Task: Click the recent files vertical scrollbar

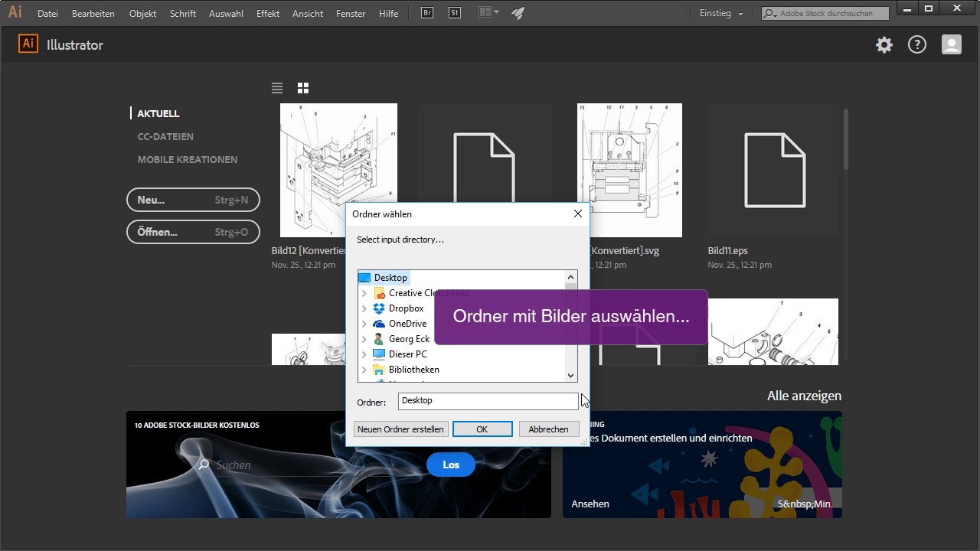Action: pos(846,140)
